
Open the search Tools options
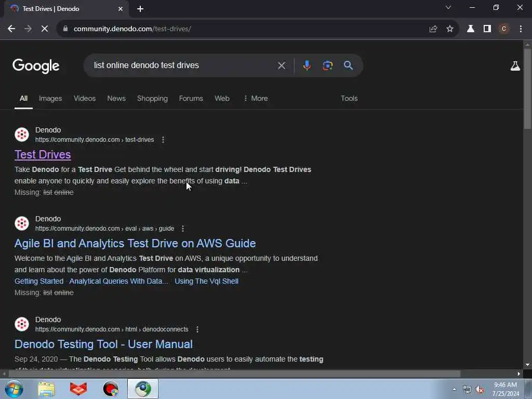349,98
